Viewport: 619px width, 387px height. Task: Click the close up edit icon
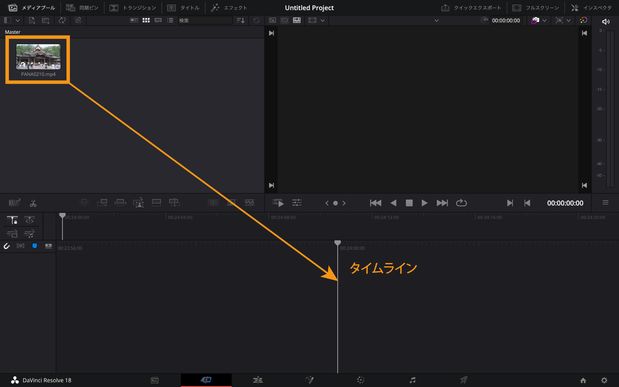tap(139, 203)
